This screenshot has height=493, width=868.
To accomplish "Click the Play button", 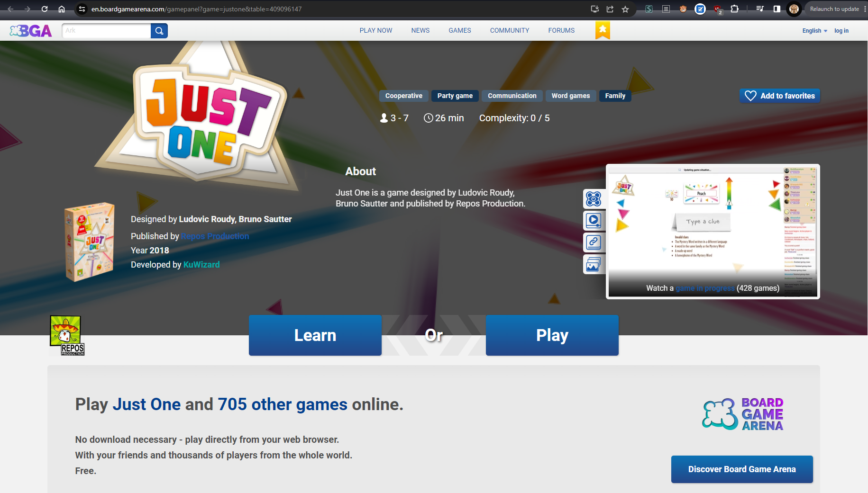I will 552,335.
